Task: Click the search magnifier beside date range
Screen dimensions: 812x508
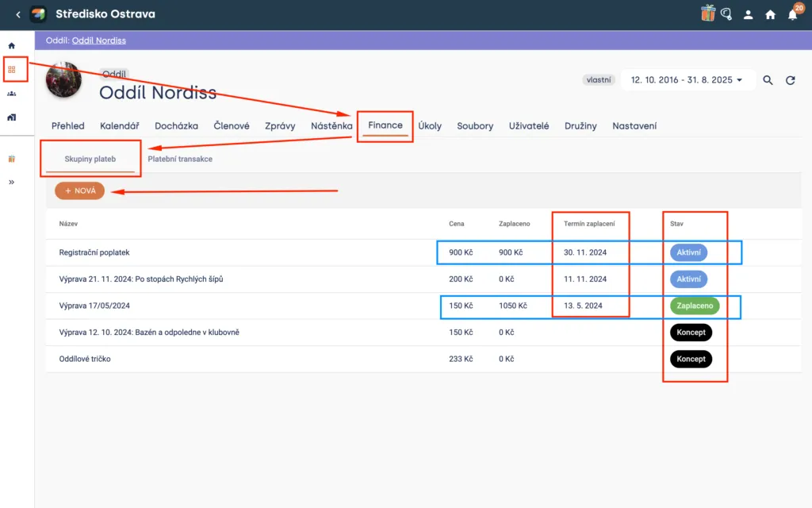Action: click(768, 80)
